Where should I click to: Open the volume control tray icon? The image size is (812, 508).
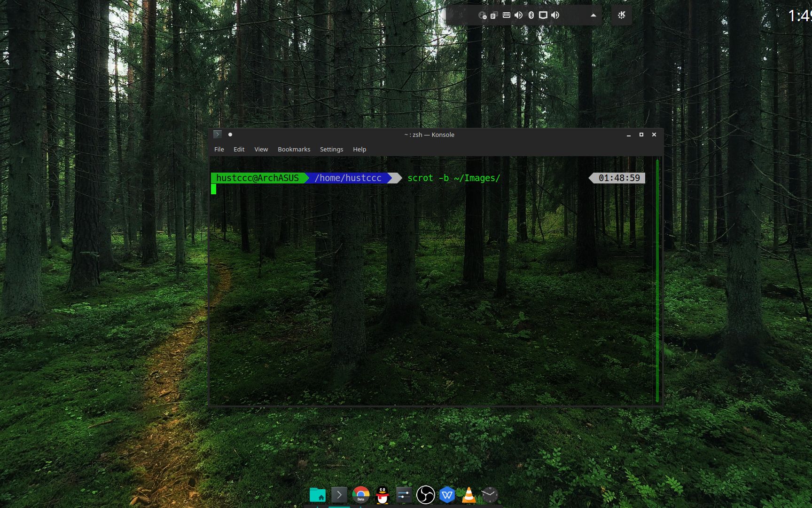point(518,15)
